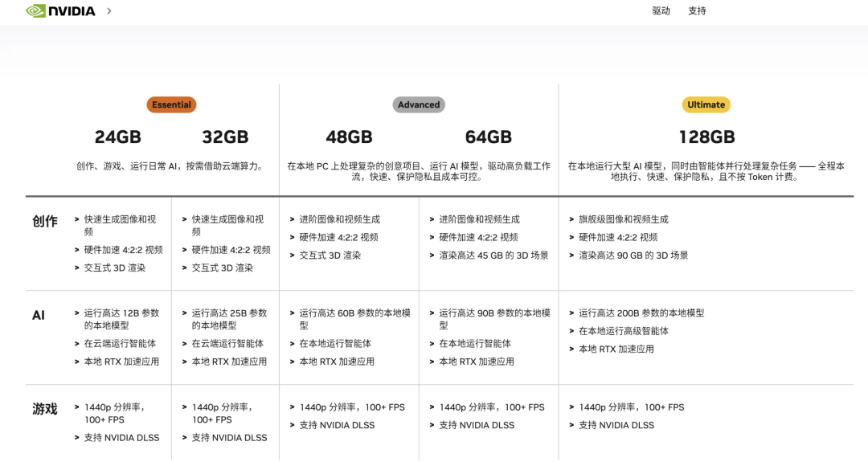Click 1440p 分辨率，100+ FPS in the 128GB column
The image size is (868, 462).
tap(632, 407)
